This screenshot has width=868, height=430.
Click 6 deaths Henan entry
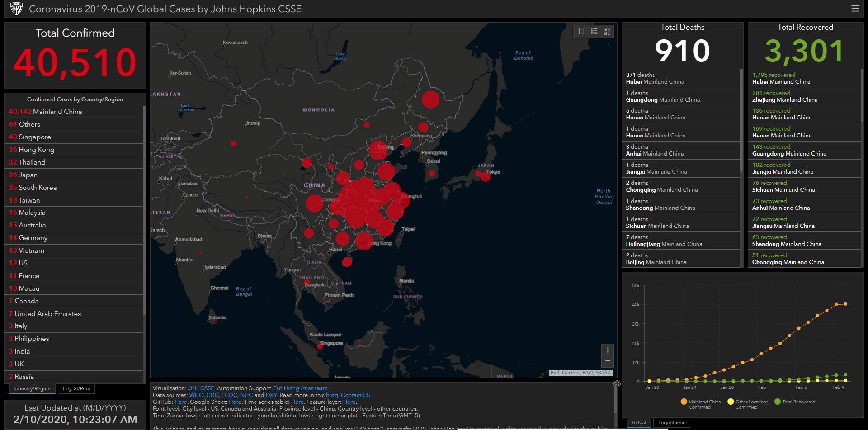tap(681, 114)
